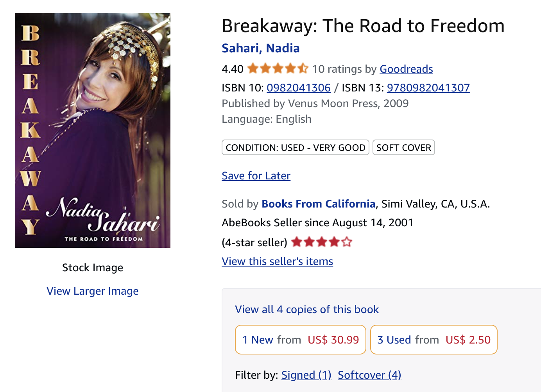Filter by Softcover (4)
The image size is (541, 392).
tap(369, 375)
